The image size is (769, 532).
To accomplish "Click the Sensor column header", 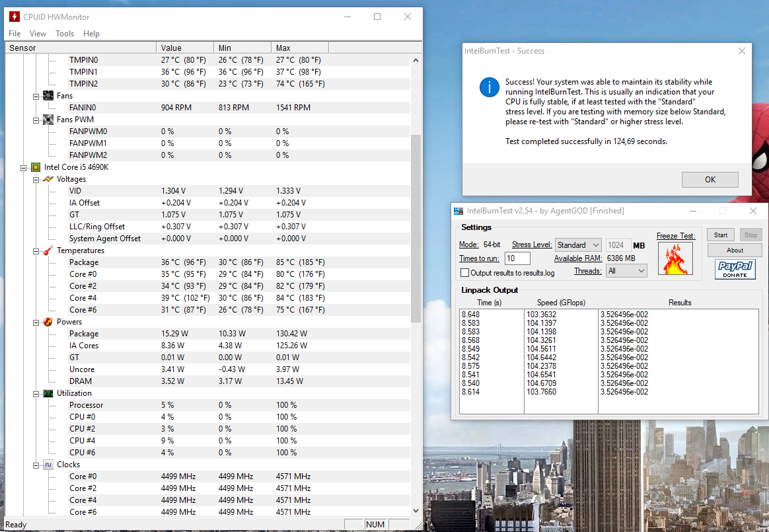I will [81, 48].
